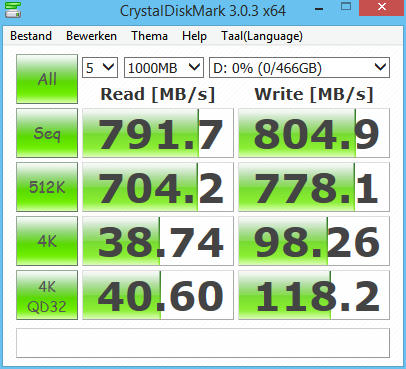Open the Bestand menu
406x369 pixels.
tap(31, 36)
